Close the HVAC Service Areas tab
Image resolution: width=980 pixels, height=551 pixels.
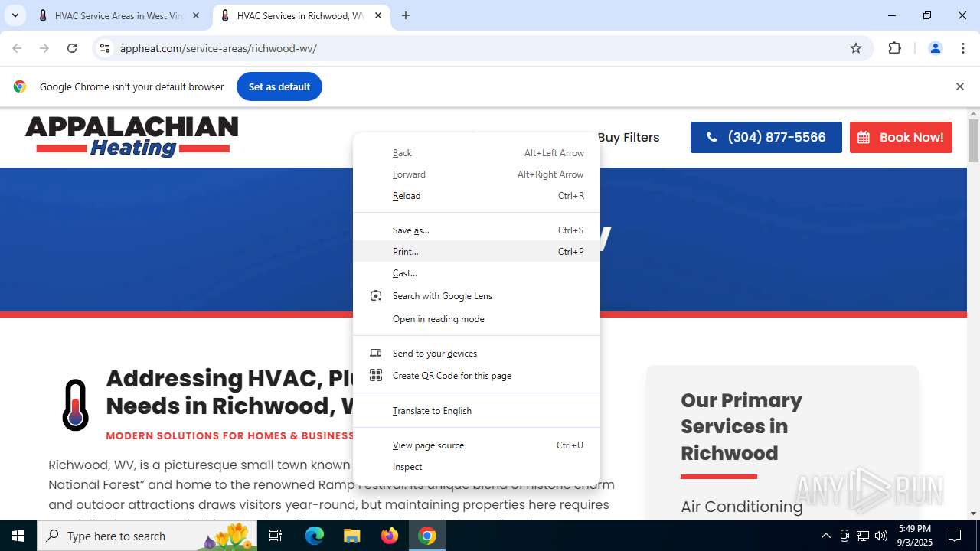[x=196, y=15]
